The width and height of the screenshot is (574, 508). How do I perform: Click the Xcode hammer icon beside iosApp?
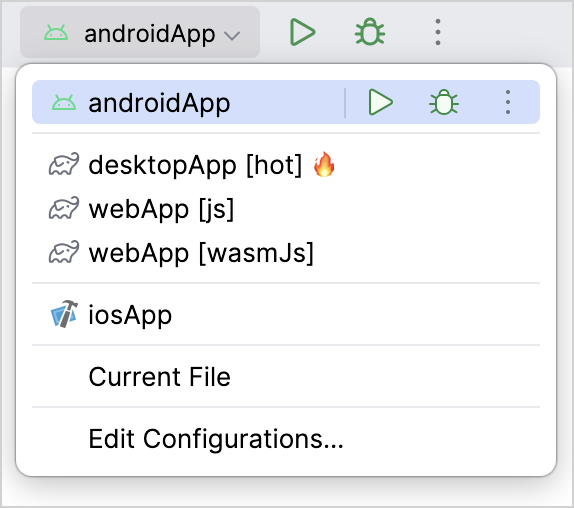64,314
